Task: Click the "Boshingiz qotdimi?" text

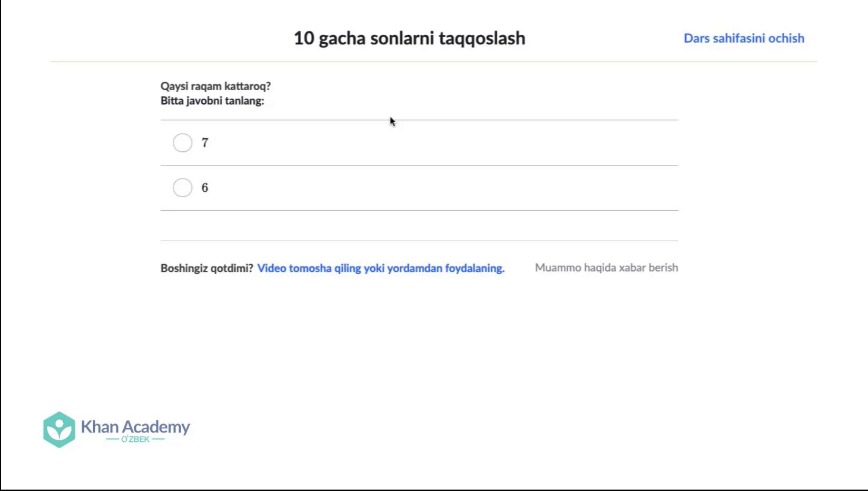Action: (x=206, y=268)
